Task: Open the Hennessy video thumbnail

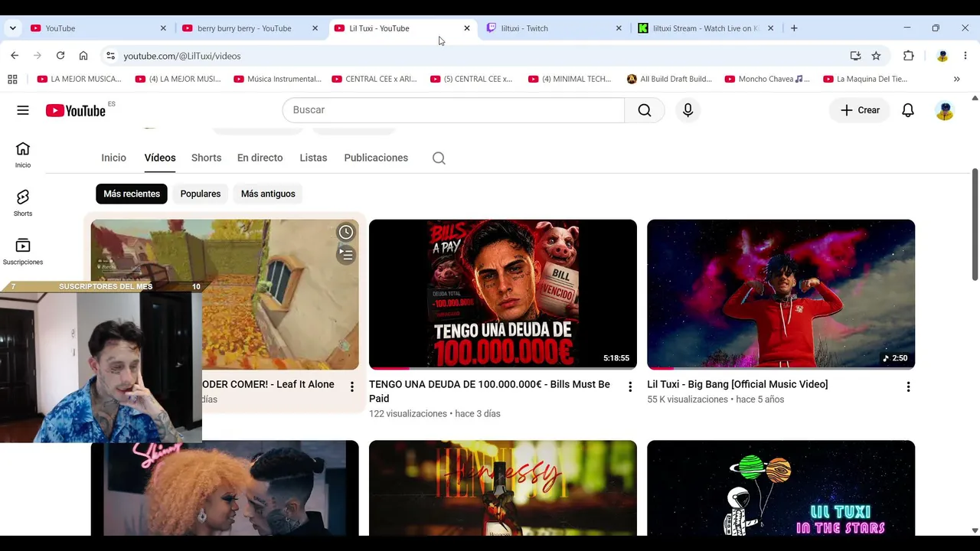Action: pyautogui.click(x=503, y=488)
